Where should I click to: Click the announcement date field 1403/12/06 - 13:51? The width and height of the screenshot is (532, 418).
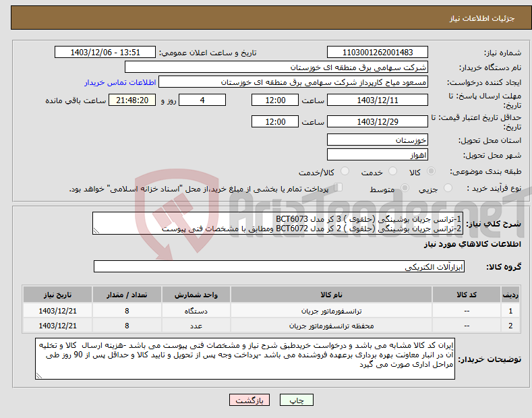point(105,53)
